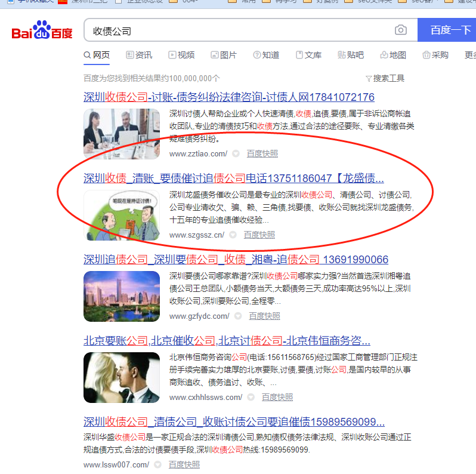Expand dropdown icon beside www.szgssz.cn
This screenshot has width=476, height=474.
coord(233,235)
